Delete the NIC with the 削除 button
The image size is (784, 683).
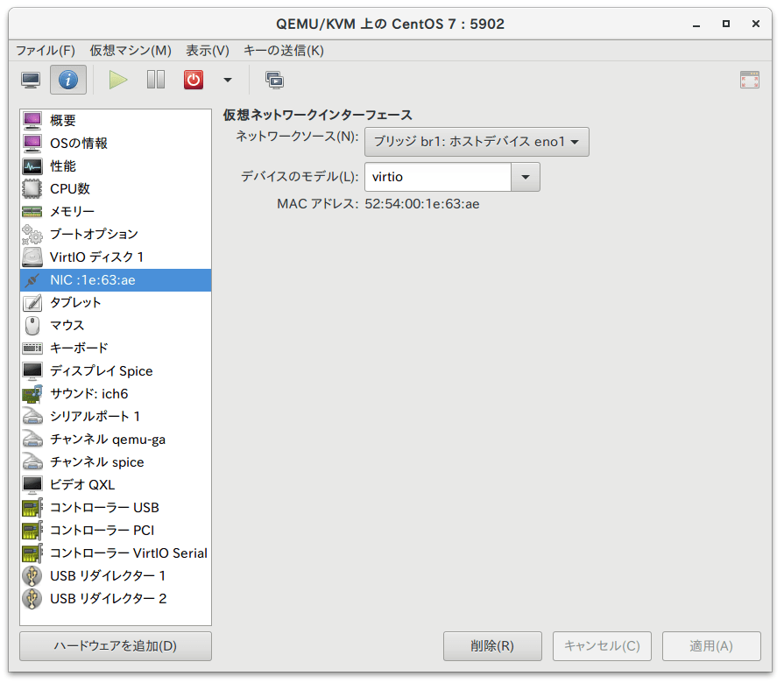492,646
